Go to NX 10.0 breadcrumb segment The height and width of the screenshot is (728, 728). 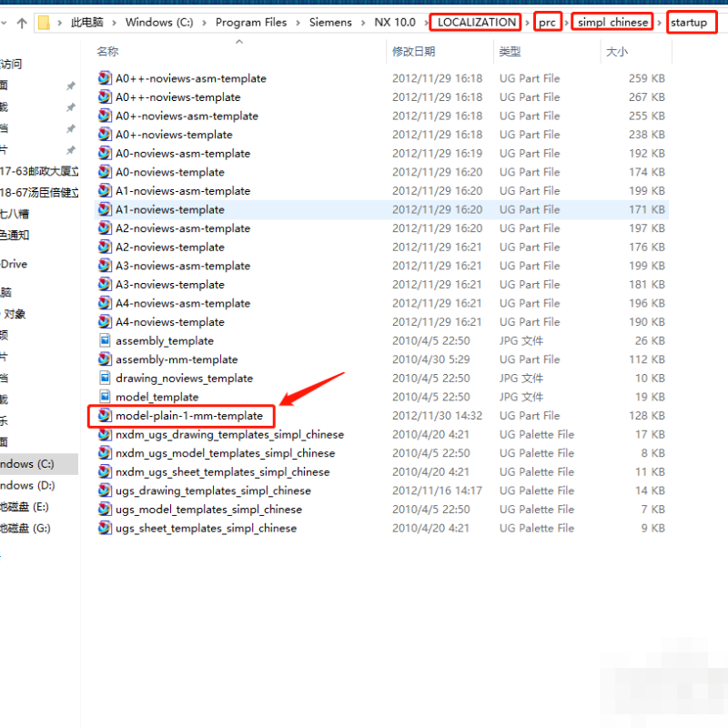395,22
